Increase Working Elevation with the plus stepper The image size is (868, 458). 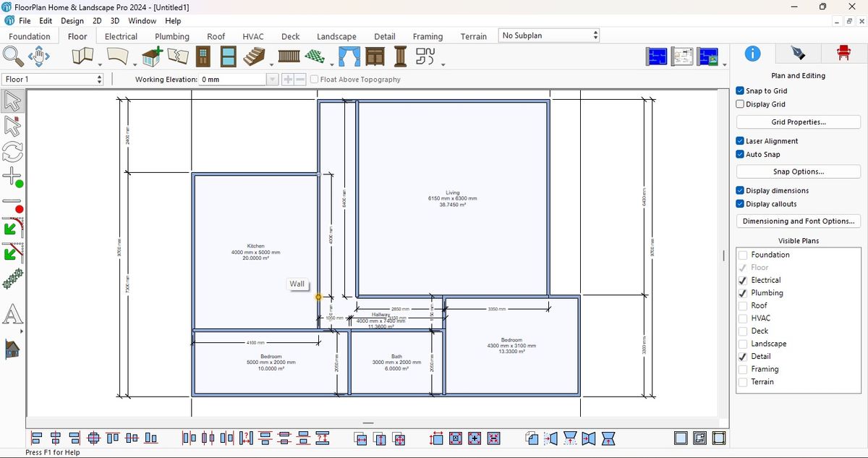point(288,80)
